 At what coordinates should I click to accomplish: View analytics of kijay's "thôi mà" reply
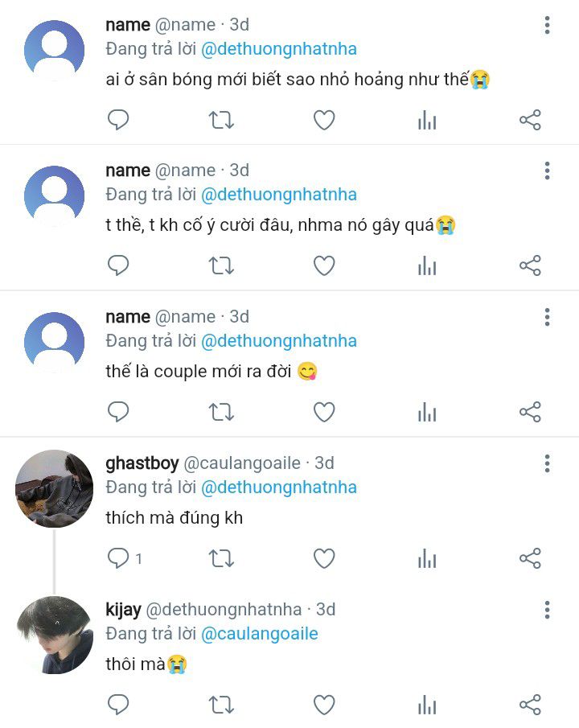(427, 705)
